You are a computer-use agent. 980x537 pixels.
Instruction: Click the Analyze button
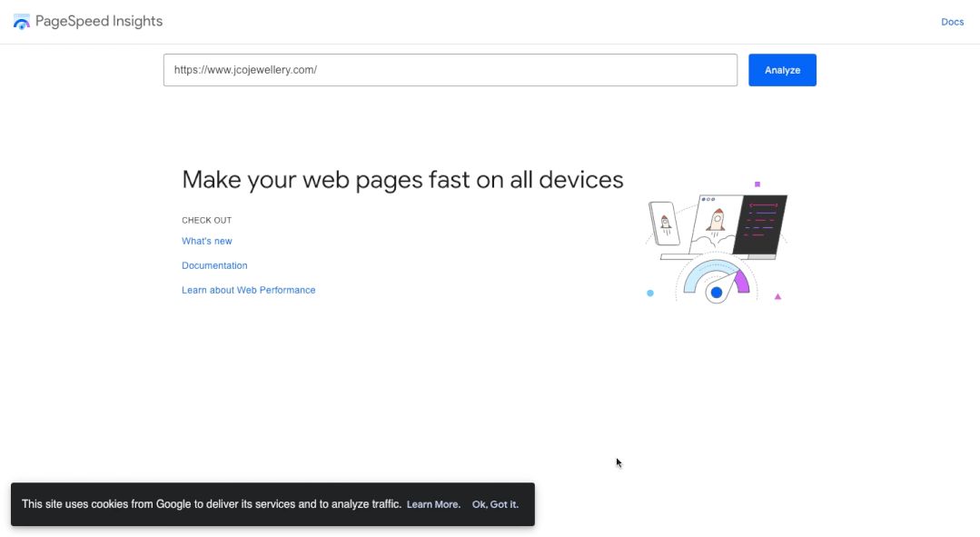(782, 70)
